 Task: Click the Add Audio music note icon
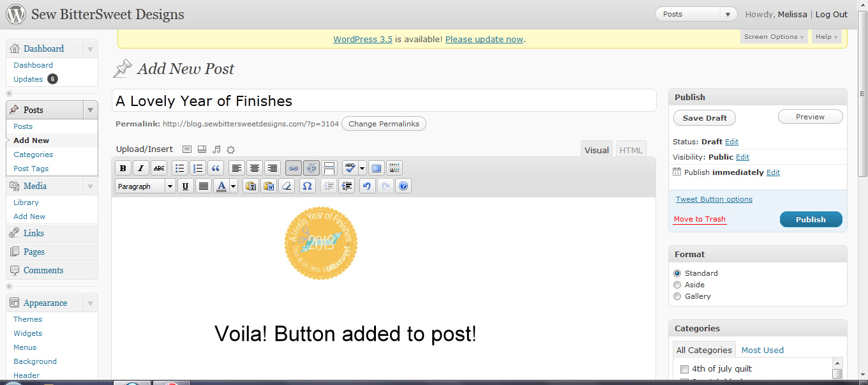pos(216,149)
